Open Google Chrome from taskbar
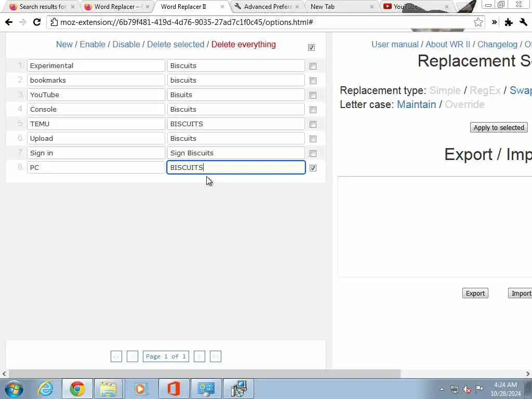The width and height of the screenshot is (532, 399). [77, 389]
